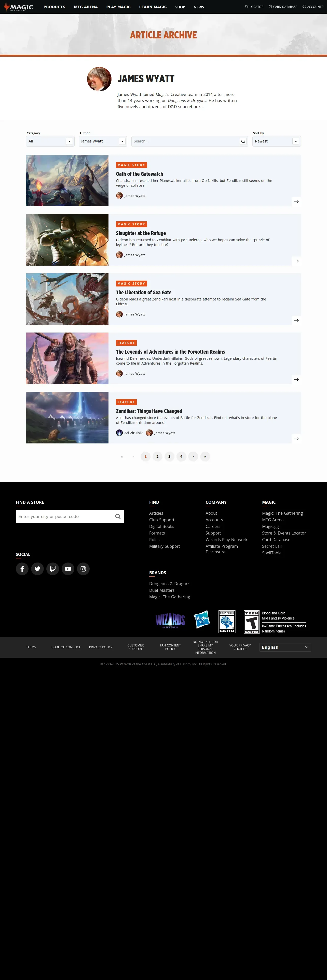The image size is (327, 980).
Task: Click the arrow on Zendikar: Things Have Changed card
Action: (x=296, y=439)
